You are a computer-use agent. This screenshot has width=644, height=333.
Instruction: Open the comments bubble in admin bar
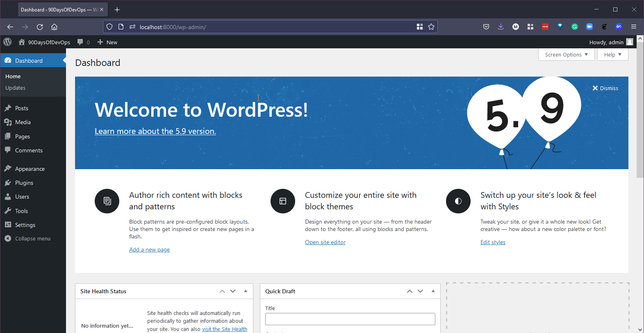point(83,42)
